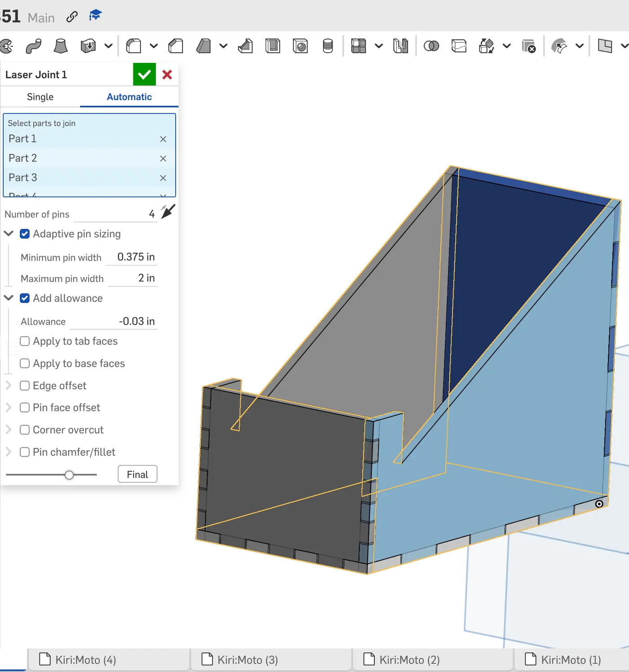Click the Allowance value field

point(114,321)
